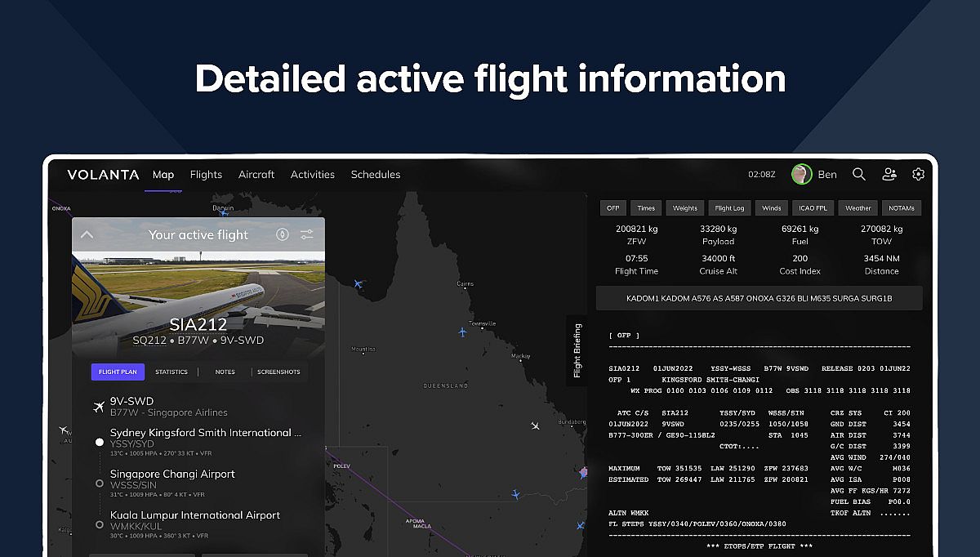Click the Weather briefing button
This screenshot has width=980, height=557.
coord(858,208)
